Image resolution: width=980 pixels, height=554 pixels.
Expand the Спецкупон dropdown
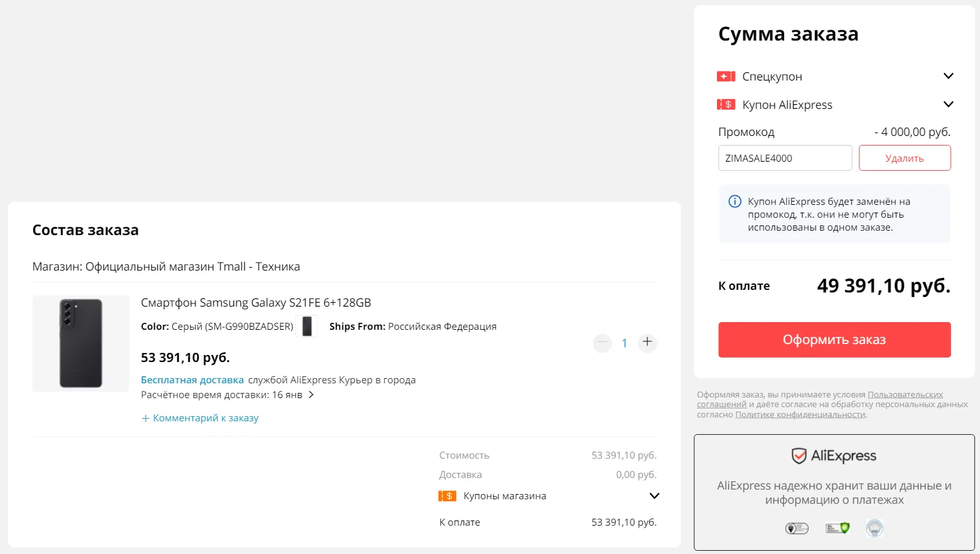click(948, 76)
